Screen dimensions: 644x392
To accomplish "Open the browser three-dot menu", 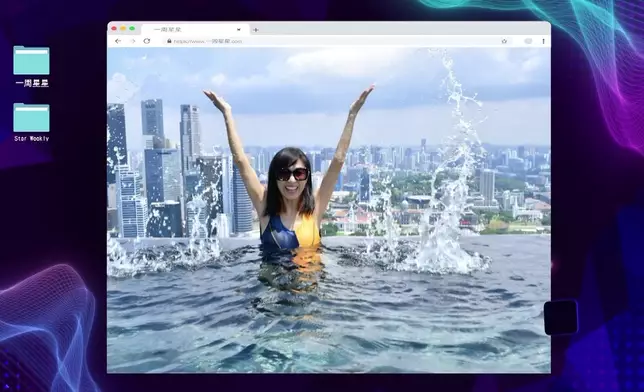I will [x=543, y=41].
